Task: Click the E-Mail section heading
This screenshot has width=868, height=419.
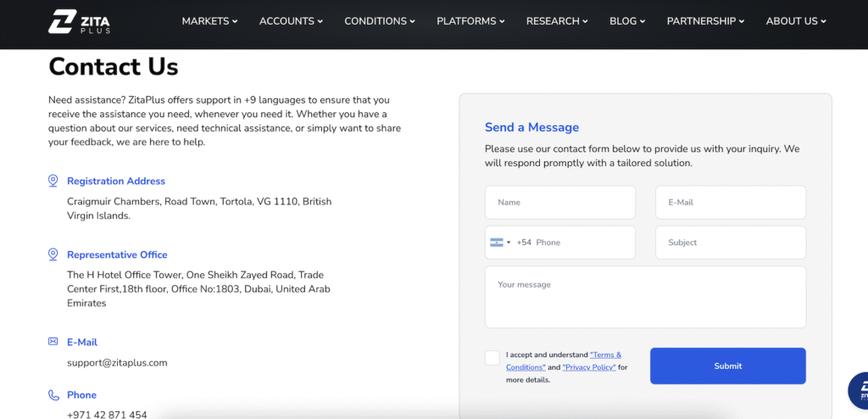Action: point(82,342)
